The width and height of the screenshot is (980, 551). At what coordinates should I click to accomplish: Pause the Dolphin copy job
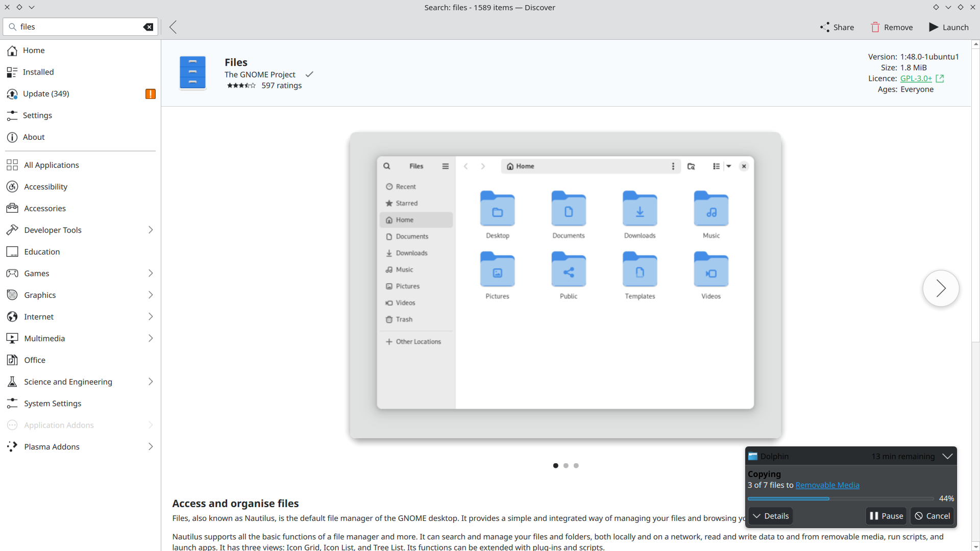[x=886, y=516]
